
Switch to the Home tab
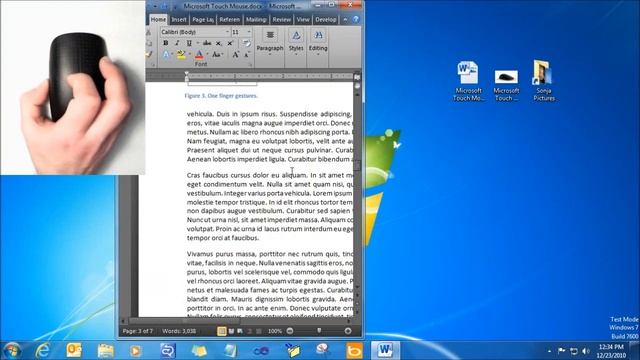pos(158,20)
